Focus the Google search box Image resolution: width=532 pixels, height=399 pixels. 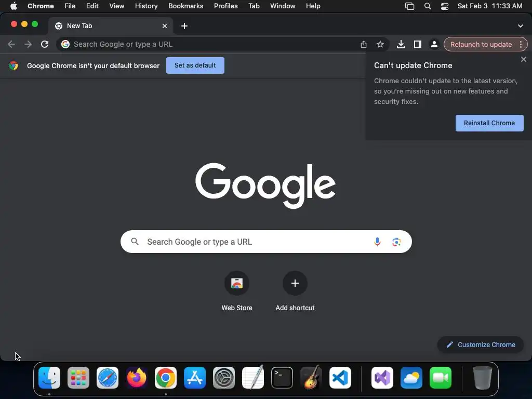tap(266, 242)
